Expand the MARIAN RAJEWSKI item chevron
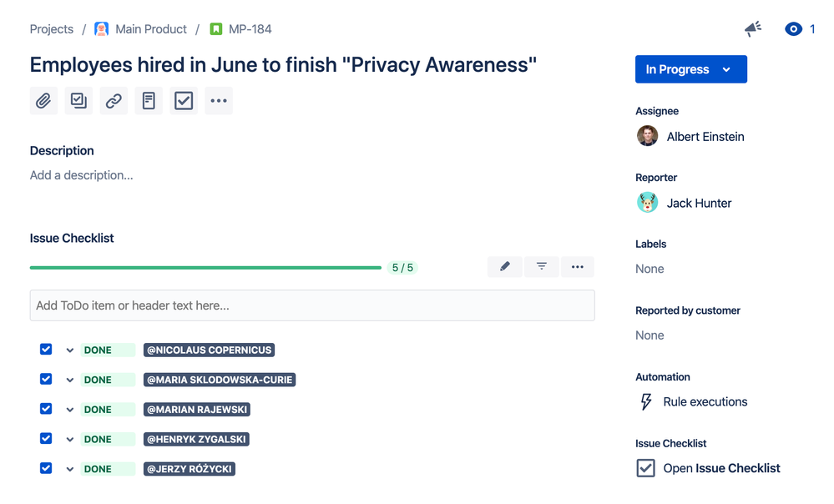Viewport: 834px width, 504px height. [69, 409]
